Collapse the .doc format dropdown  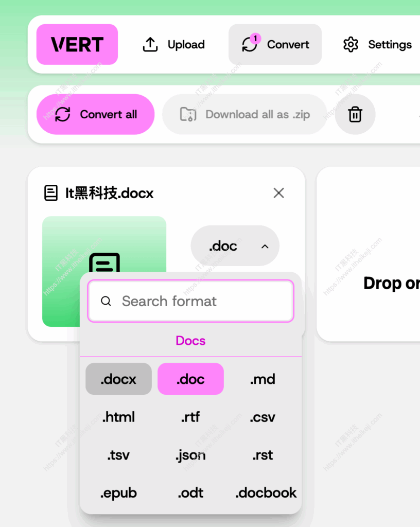point(265,246)
